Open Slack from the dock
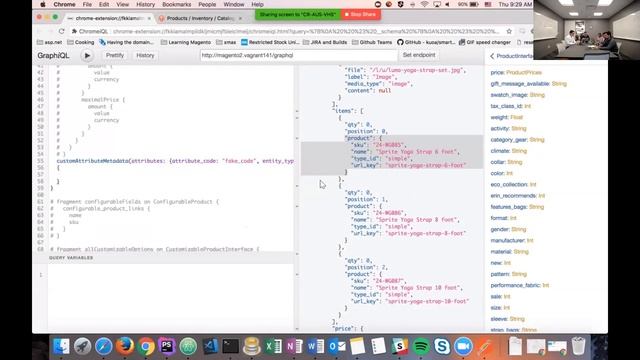 click(x=400, y=346)
